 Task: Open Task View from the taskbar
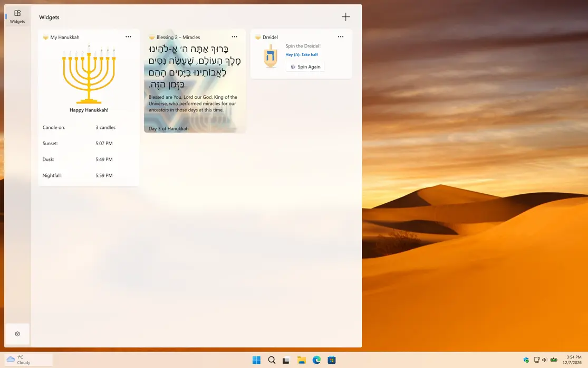point(286,360)
